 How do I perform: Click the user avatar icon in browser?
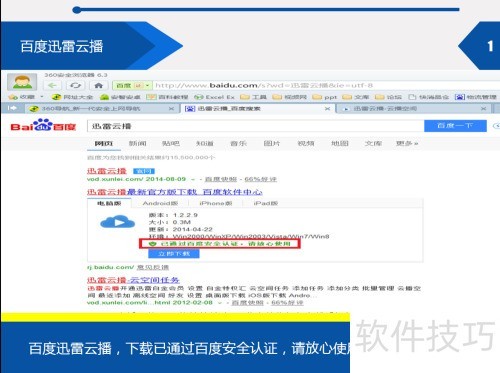pyautogui.click(x=22, y=82)
